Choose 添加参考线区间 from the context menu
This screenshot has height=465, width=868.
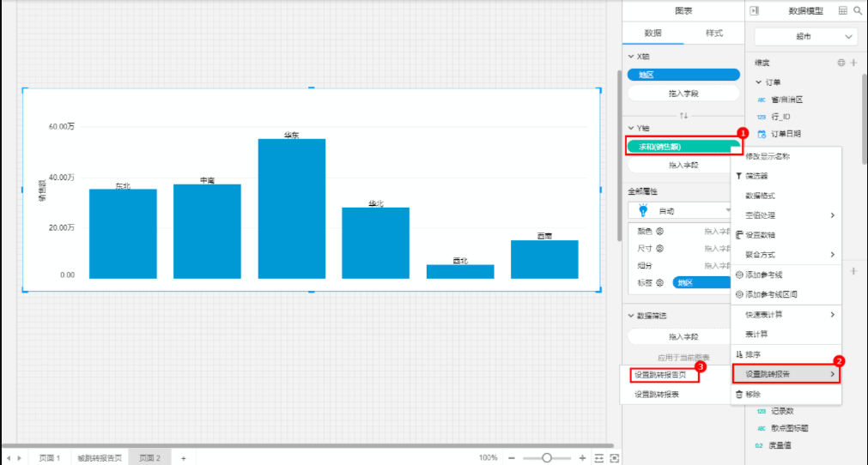pyautogui.click(x=786, y=295)
